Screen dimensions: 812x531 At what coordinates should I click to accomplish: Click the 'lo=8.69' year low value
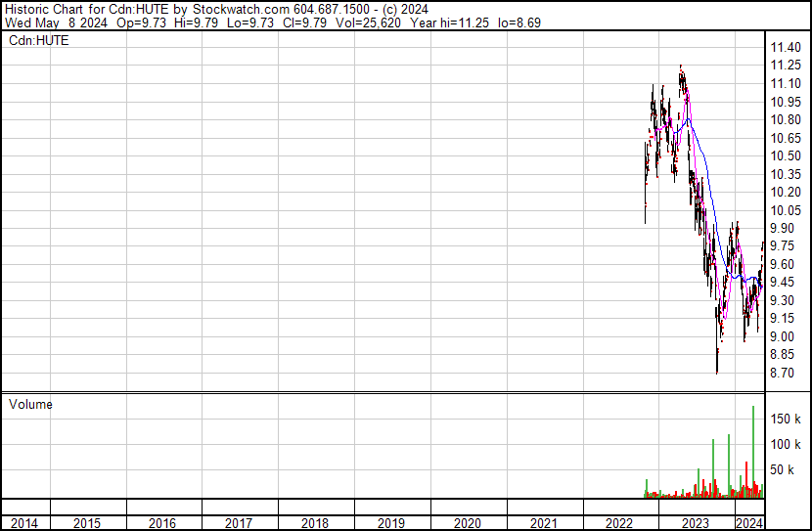(519, 22)
